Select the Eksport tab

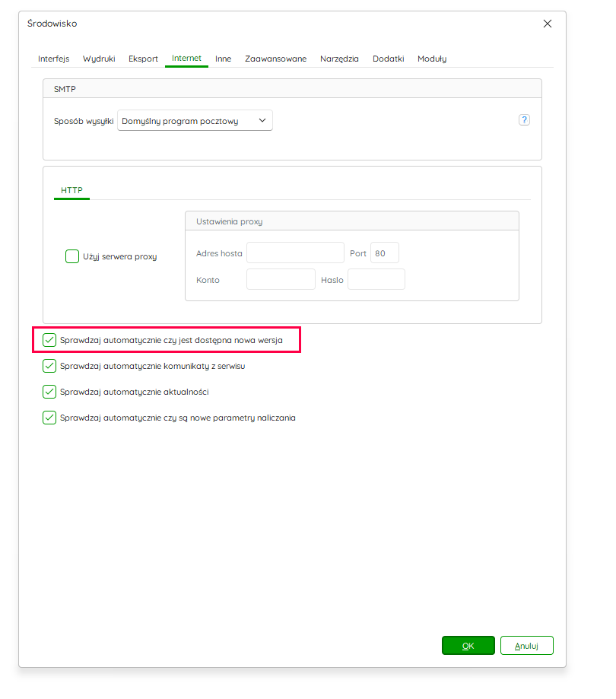coord(143,59)
